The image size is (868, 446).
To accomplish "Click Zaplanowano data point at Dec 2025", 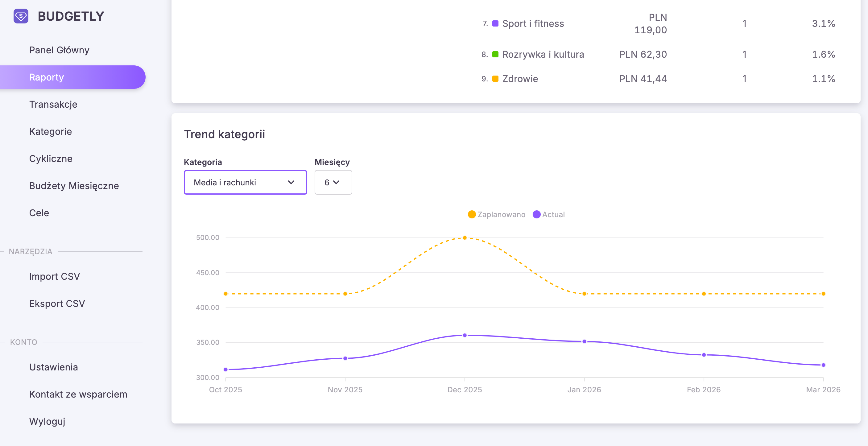I will [x=465, y=238].
